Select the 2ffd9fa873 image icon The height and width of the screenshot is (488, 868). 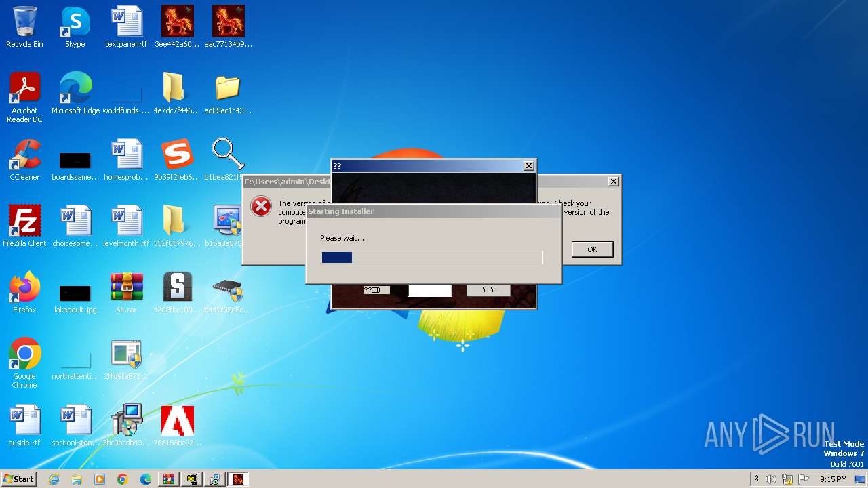pos(126,359)
